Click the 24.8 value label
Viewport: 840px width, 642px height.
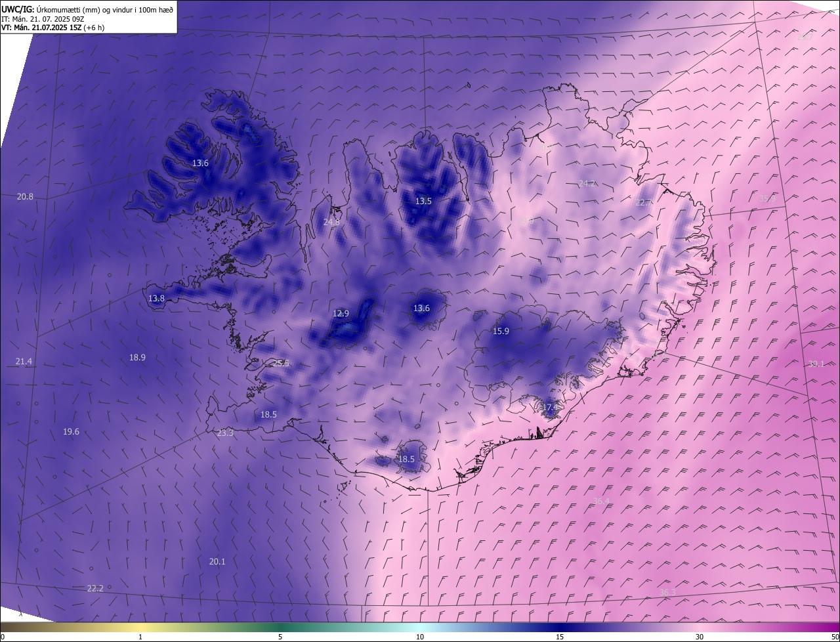[331, 222]
